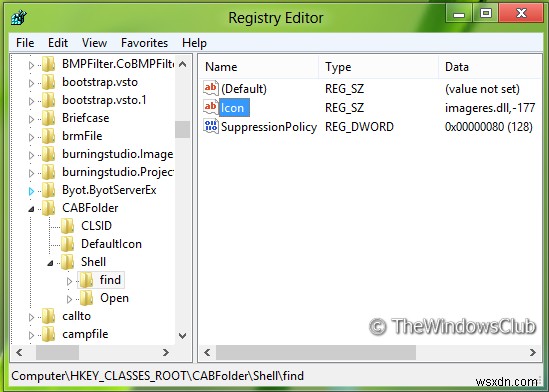Click the string value icon for Icon entry
The height and width of the screenshot is (392, 549).
[x=211, y=107]
